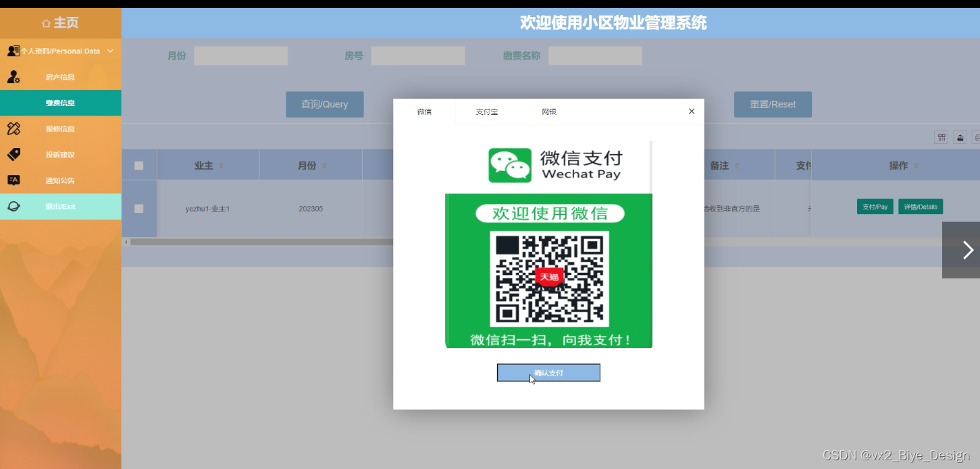Open 投诉建议 in the sidebar

coord(60,155)
